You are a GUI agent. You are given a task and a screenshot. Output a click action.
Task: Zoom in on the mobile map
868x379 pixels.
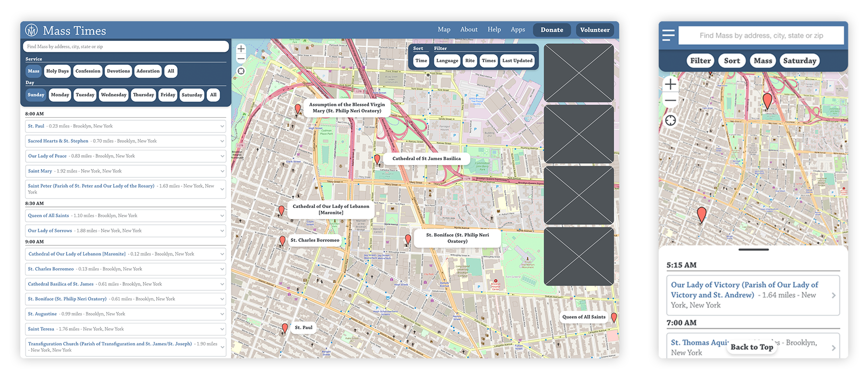(x=670, y=84)
